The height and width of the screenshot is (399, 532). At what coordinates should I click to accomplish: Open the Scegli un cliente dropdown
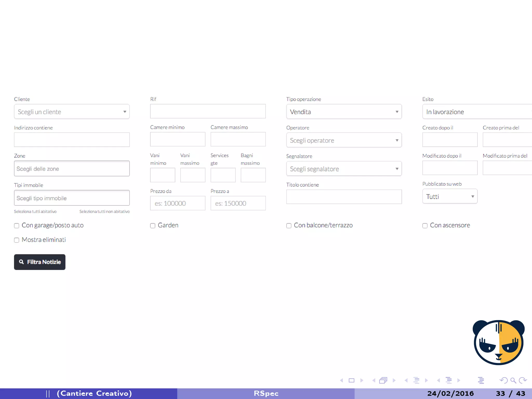[x=72, y=112]
